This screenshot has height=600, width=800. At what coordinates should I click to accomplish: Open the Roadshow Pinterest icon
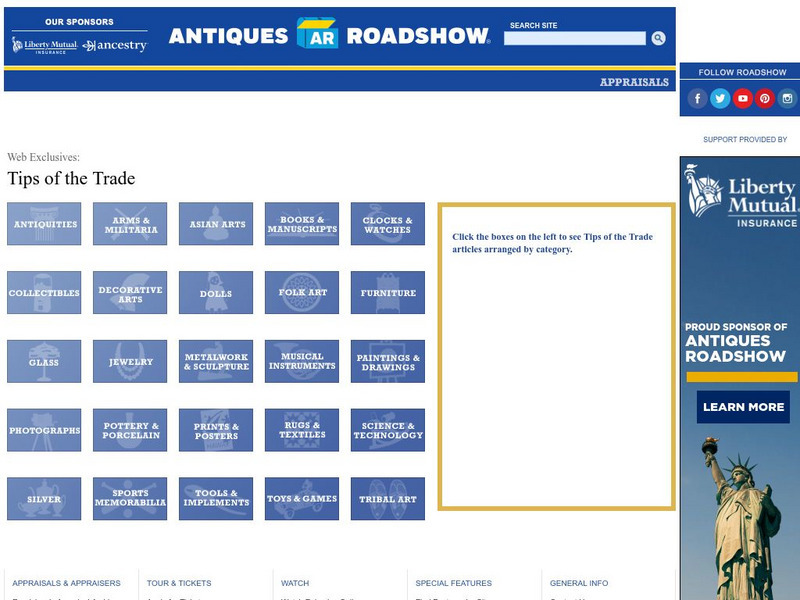765,98
